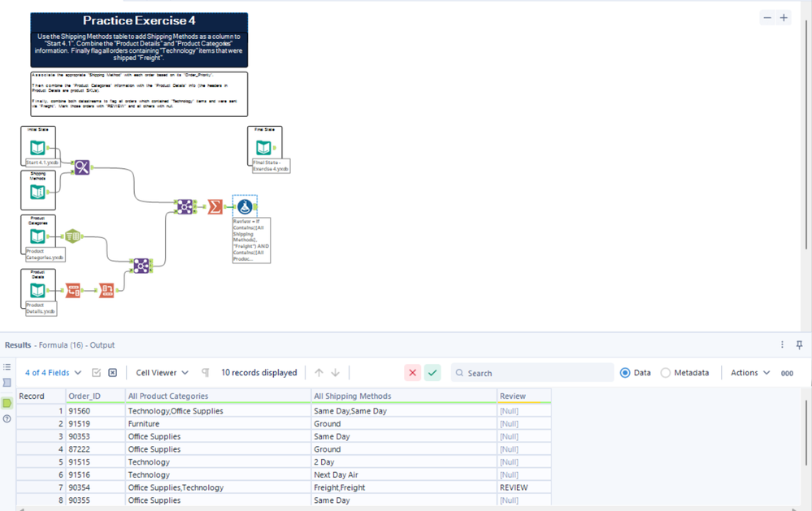The image size is (812, 511).
Task: Zoom in the canvas with plus button
Action: click(x=784, y=18)
